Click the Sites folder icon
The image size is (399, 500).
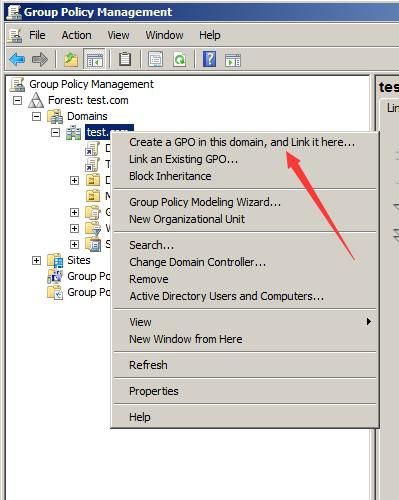click(x=55, y=260)
